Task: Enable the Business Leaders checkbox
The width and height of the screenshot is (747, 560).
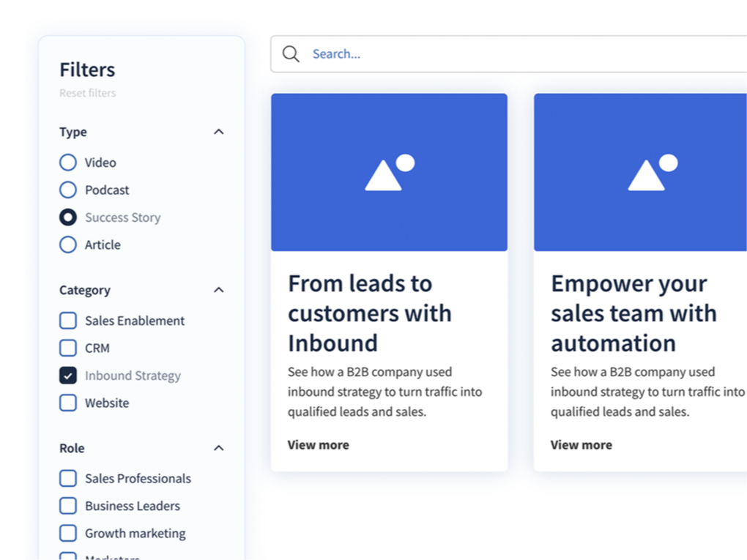Action: click(x=68, y=506)
